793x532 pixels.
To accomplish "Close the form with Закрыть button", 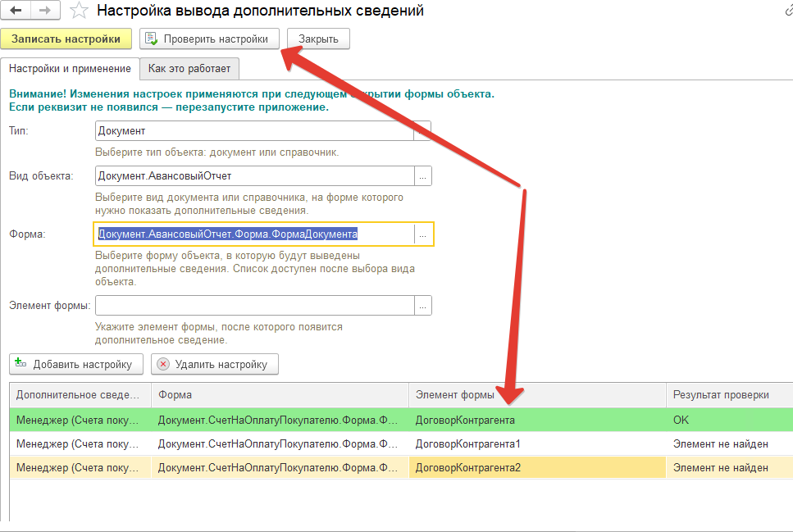I will point(318,39).
